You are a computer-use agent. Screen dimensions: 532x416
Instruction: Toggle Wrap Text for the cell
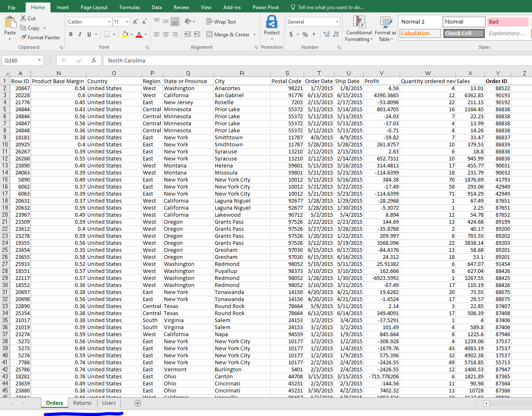(x=221, y=22)
